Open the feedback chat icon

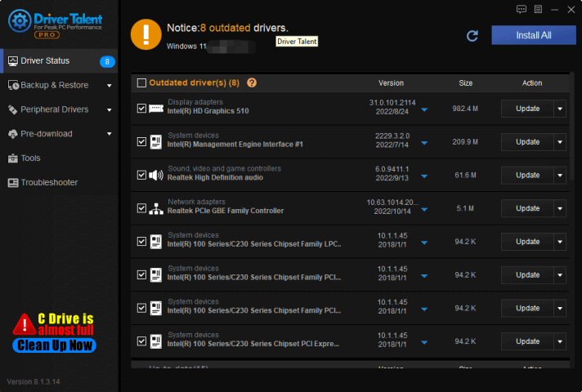coord(522,9)
